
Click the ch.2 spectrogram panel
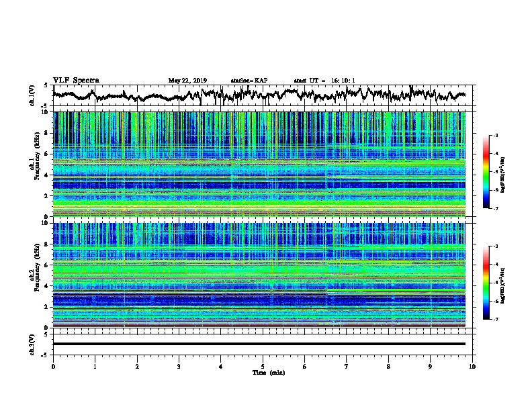click(259, 275)
